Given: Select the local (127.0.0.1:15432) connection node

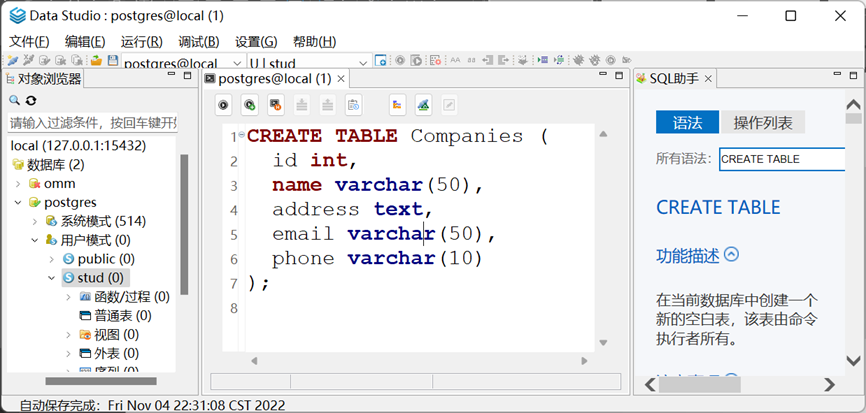Looking at the screenshot, I should coord(78,146).
